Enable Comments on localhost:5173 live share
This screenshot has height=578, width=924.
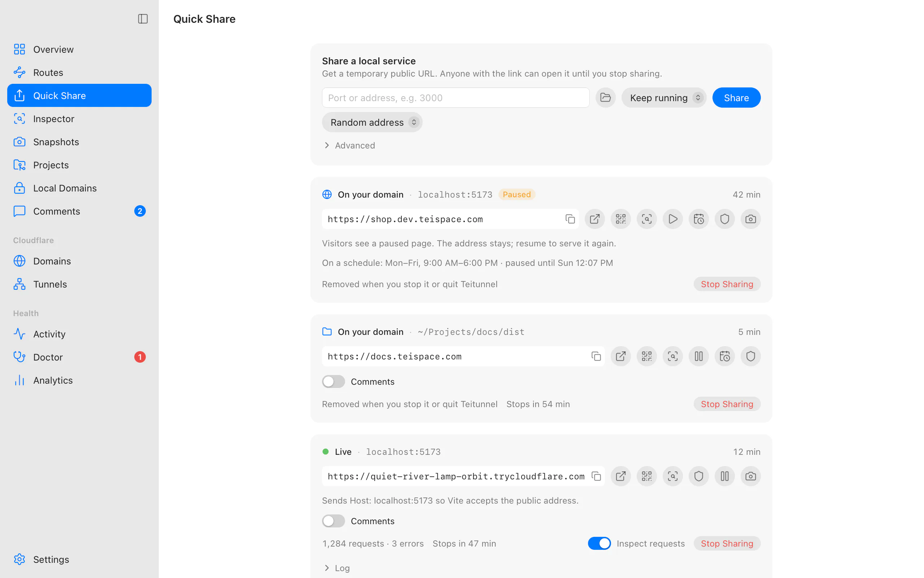coord(333,521)
